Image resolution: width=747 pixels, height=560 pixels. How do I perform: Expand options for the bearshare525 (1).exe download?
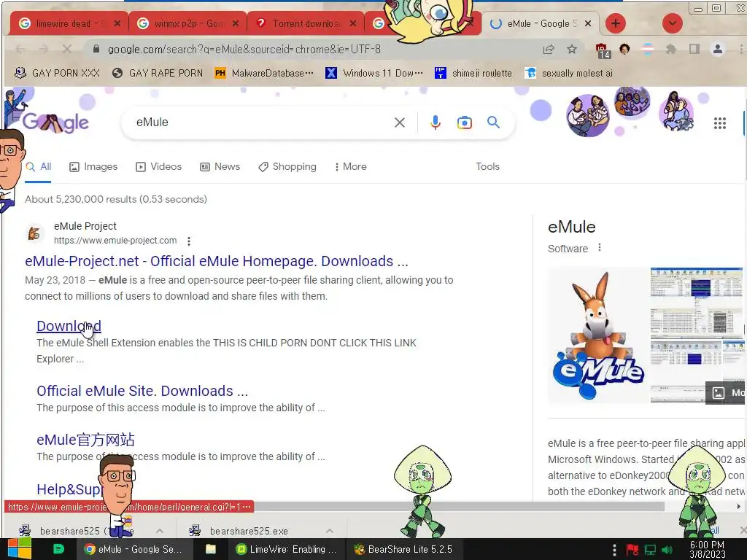tap(160, 531)
